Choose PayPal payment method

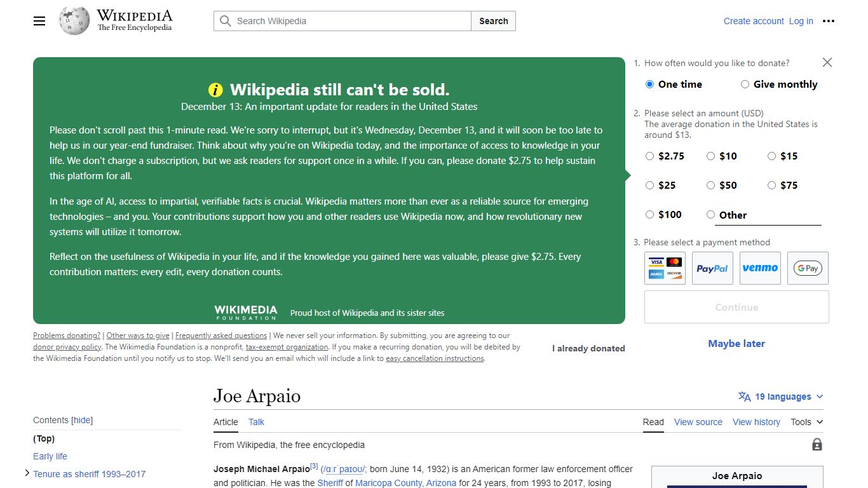712,268
